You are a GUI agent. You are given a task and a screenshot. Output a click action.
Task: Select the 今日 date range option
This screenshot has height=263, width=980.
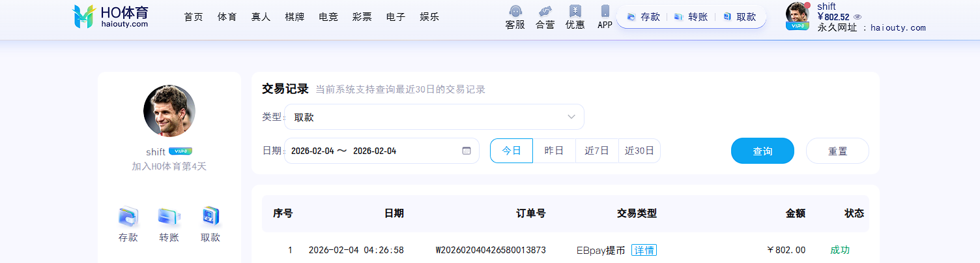[512, 151]
